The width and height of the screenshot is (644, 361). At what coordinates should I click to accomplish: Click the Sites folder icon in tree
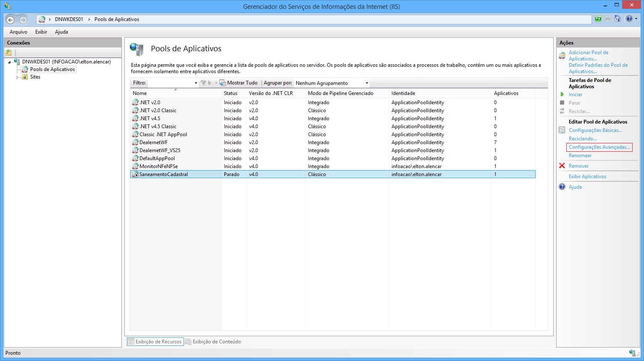25,77
